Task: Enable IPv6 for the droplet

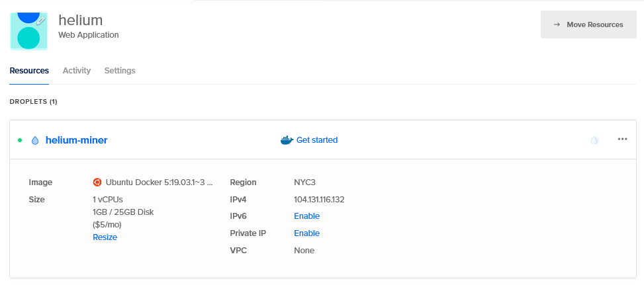Action: pos(306,216)
